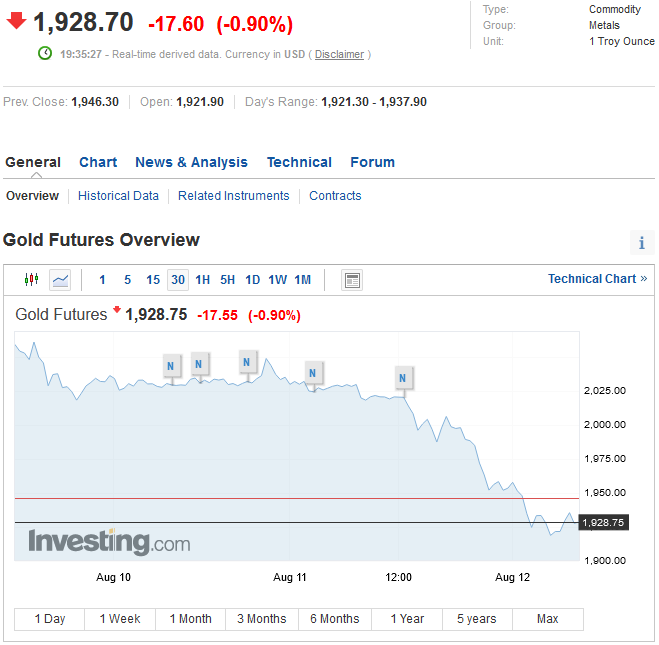Click the 1,928.75 current price label on chart
The image size is (659, 645).
pos(603,522)
